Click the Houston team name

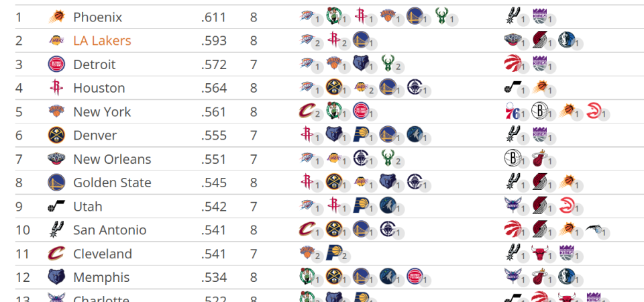[99, 88]
